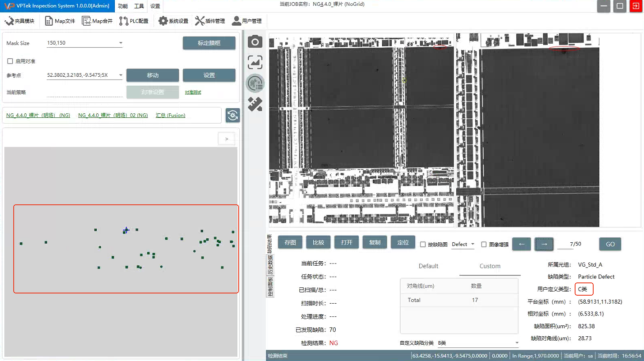
Task: Click the 标定膜框 button
Action: point(209,43)
